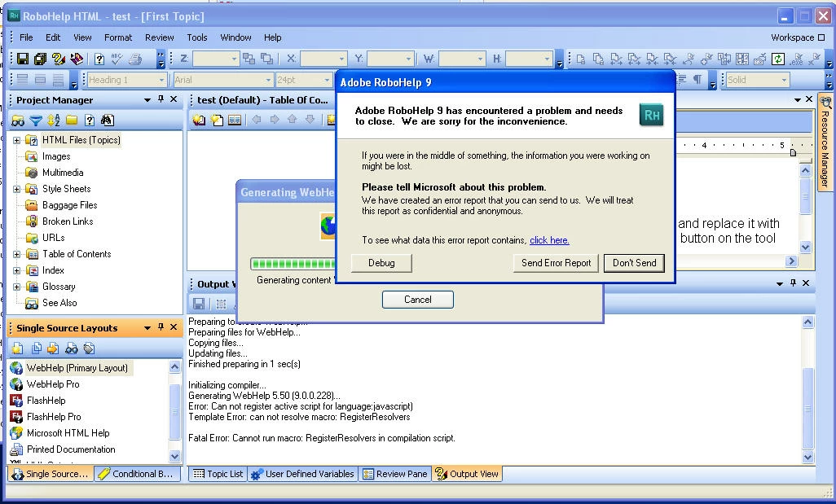Click the Send Error Report button
This screenshot has width=836, height=504.
(556, 263)
